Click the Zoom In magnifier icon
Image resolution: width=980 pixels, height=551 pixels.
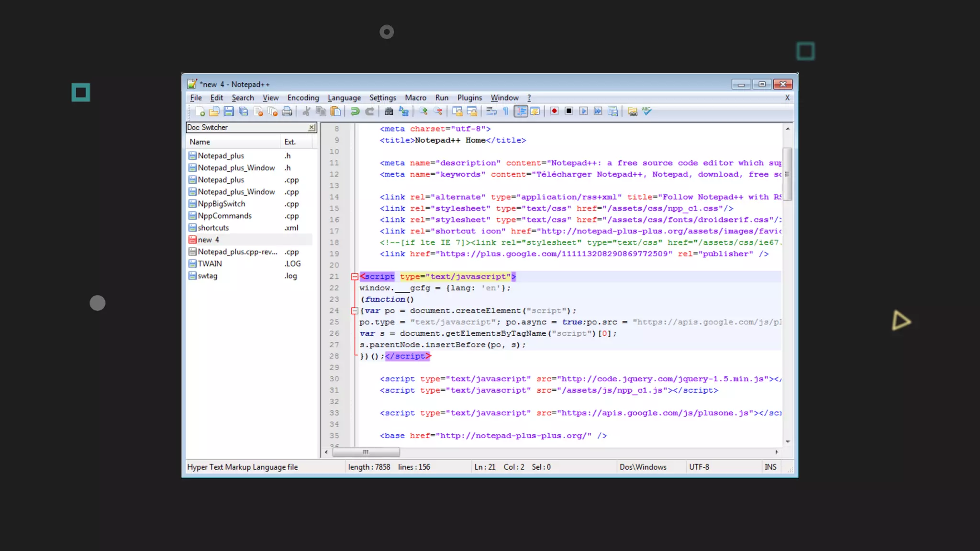tap(423, 111)
